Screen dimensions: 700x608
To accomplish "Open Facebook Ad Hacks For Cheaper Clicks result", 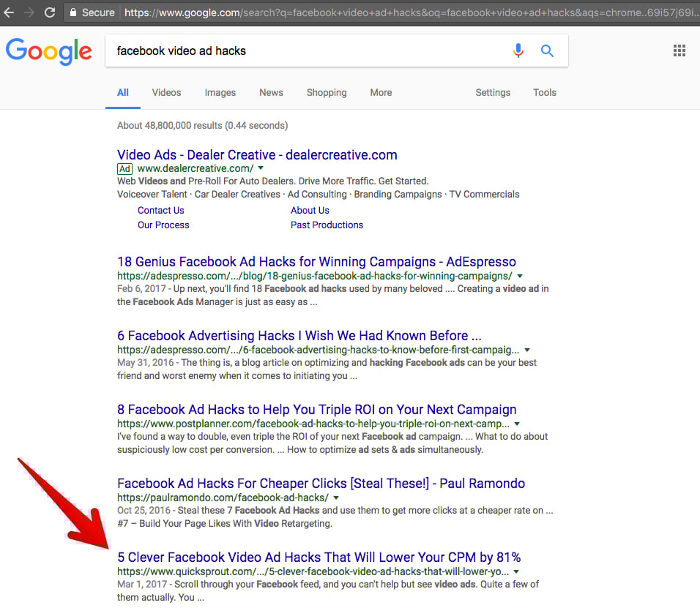I will (x=321, y=484).
